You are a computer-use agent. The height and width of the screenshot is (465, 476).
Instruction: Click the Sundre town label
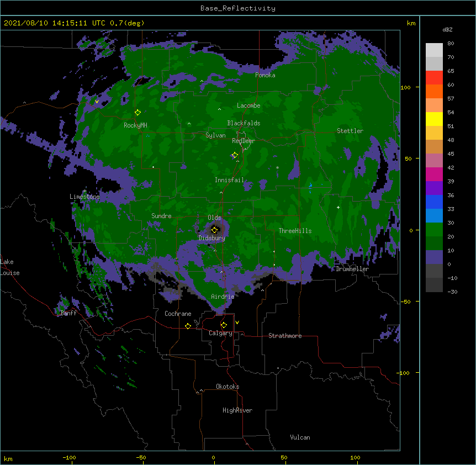161,216
